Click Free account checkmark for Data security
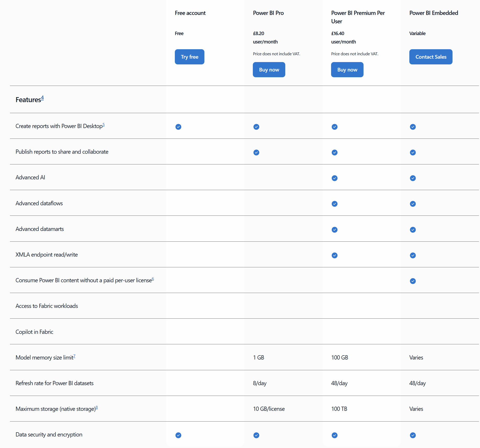 click(x=178, y=435)
